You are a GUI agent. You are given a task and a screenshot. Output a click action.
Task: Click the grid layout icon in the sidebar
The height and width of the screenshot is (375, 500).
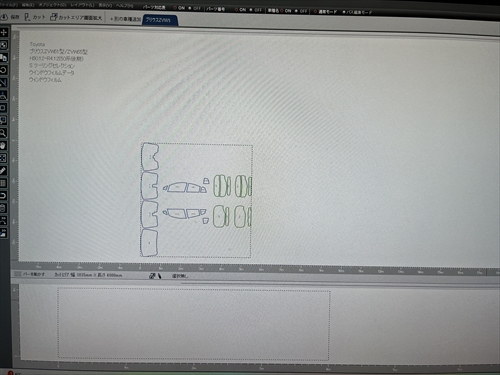(x=3, y=183)
